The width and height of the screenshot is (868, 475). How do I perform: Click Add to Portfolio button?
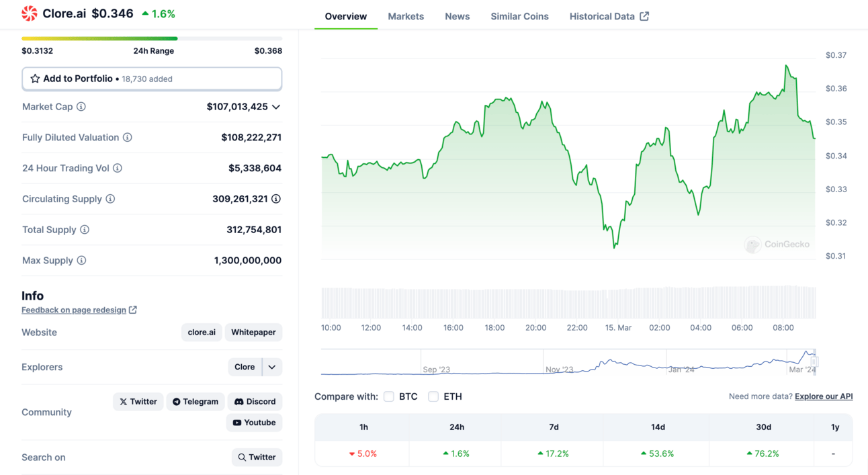(152, 79)
